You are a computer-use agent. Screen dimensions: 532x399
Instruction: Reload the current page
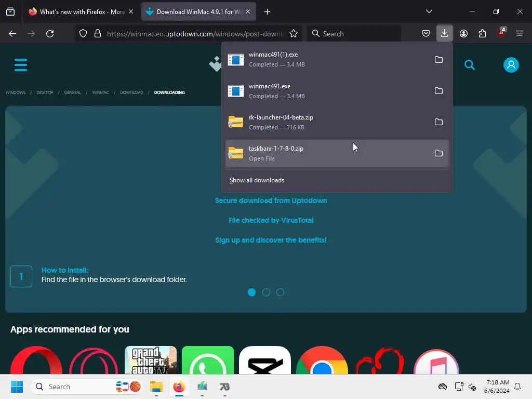(50, 34)
